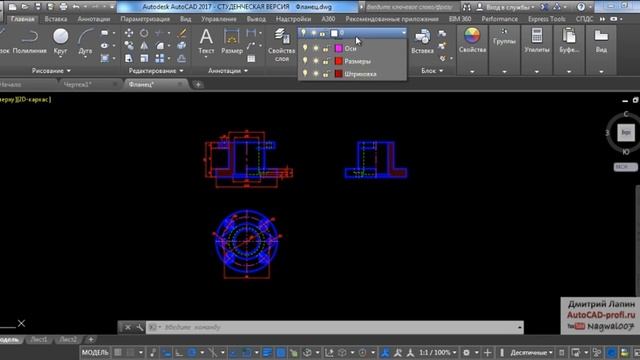The image size is (640, 360).
Task: Select the Дуга (Arc) tool
Action: [x=85, y=41]
